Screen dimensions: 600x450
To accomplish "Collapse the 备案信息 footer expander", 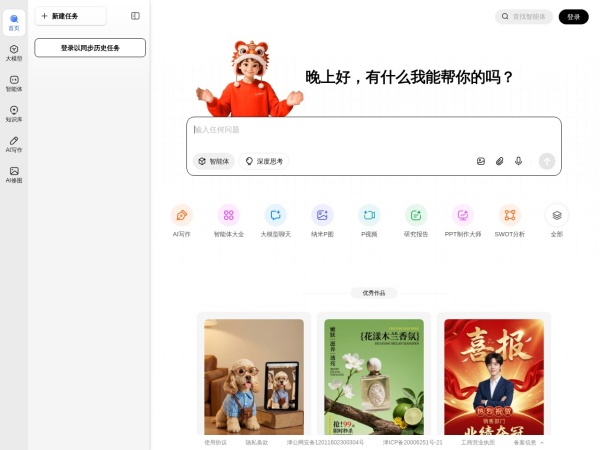I will coord(528,442).
